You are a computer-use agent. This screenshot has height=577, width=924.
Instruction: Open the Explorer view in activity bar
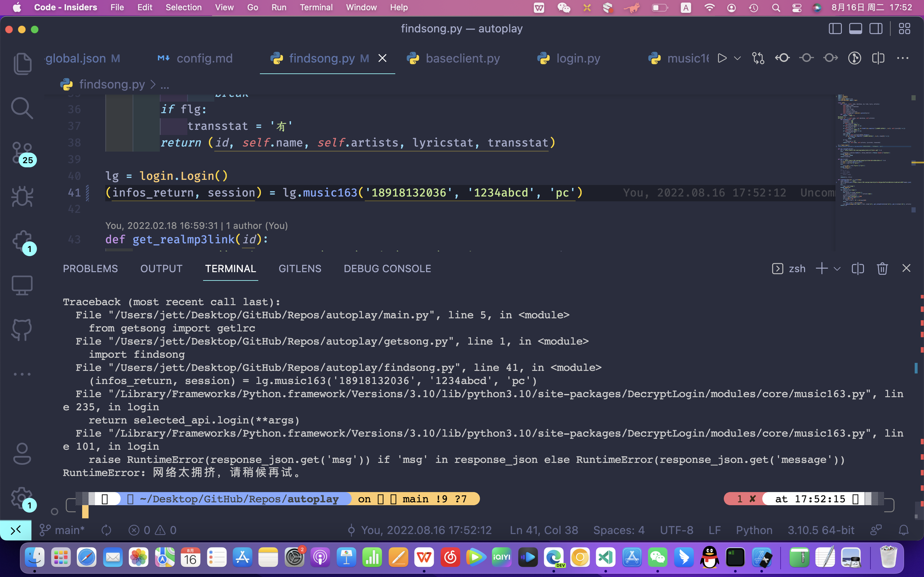tap(22, 63)
